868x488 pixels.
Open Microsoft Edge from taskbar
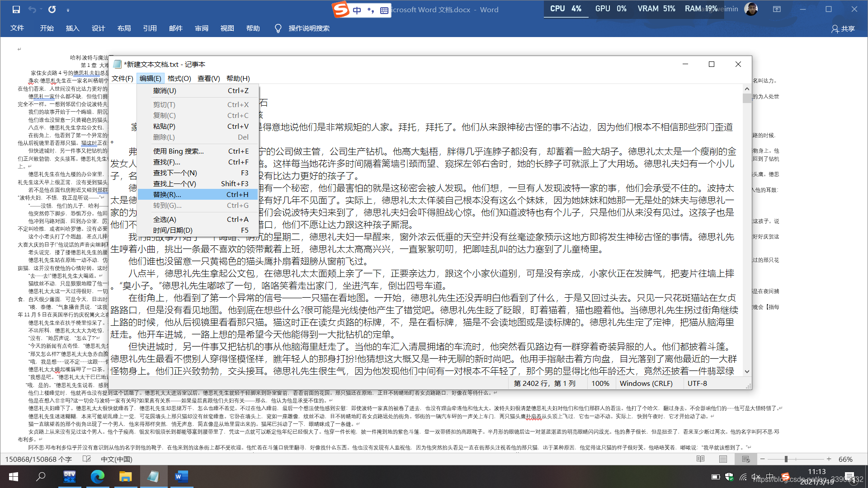pos(97,477)
